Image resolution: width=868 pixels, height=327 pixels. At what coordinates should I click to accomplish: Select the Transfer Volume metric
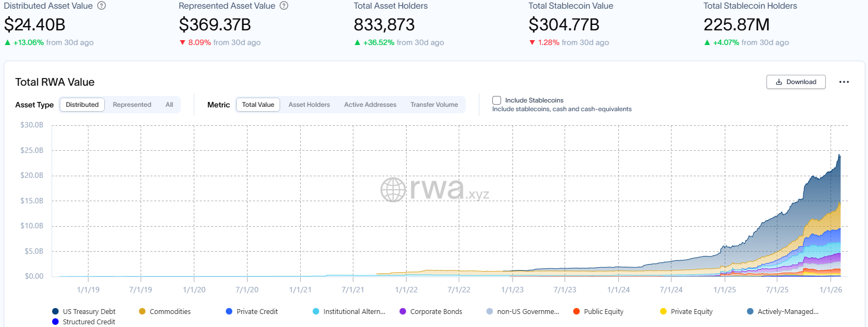pos(434,105)
